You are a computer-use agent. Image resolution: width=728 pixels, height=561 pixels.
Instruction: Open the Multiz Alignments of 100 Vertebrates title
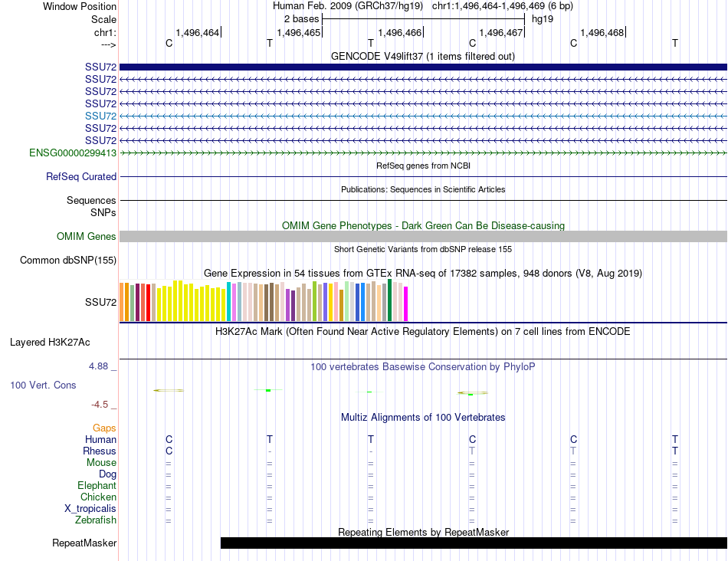[423, 417]
